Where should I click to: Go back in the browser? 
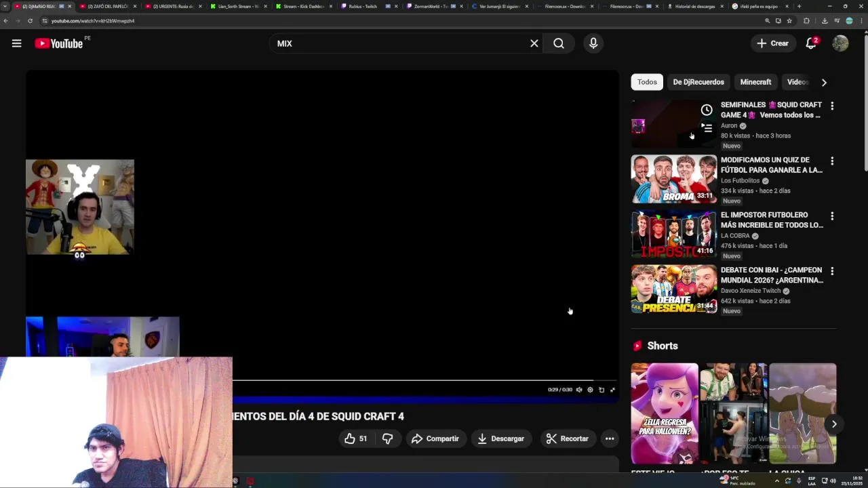point(5,21)
